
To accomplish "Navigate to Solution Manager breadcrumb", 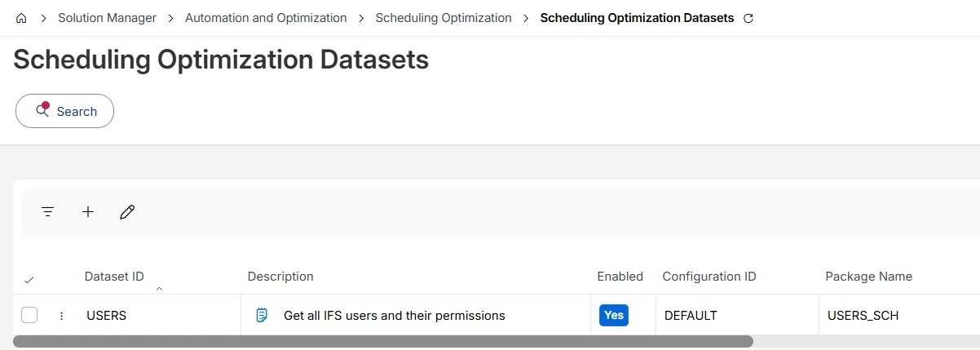I will coord(107,18).
